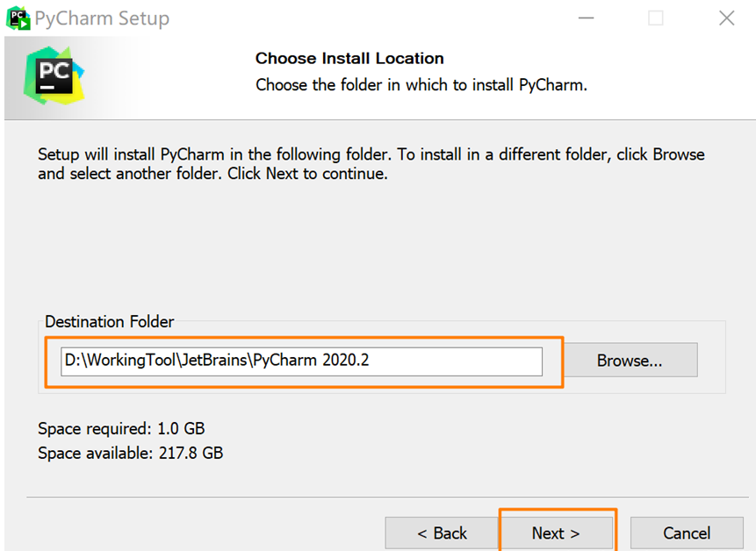Click the blank area below the instruction text
The image size is (756, 551).
378,246
